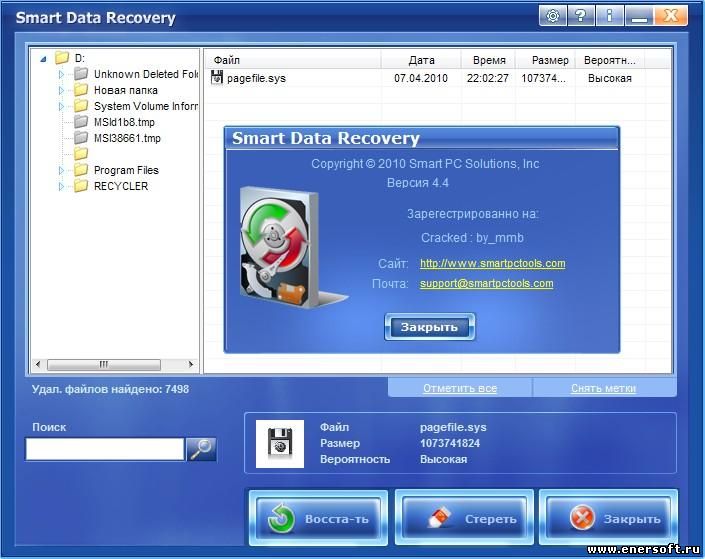Image resolution: width=705 pixels, height=559 pixels.
Task: Click the unnamed yellow folder icon
Action: (x=81, y=154)
